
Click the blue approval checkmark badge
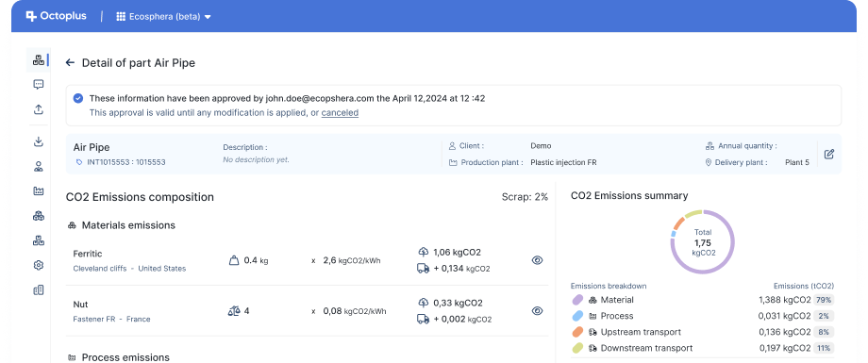pyautogui.click(x=78, y=98)
